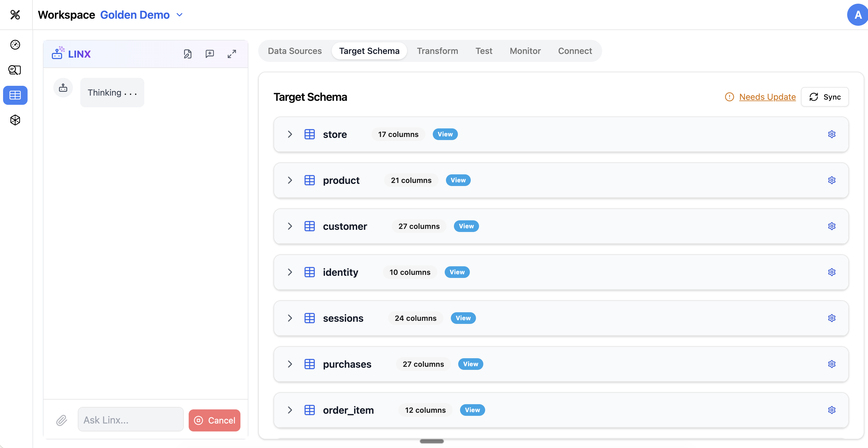Open the dashboard speedometer icon in sidebar
This screenshot has width=868, height=448.
(15, 44)
